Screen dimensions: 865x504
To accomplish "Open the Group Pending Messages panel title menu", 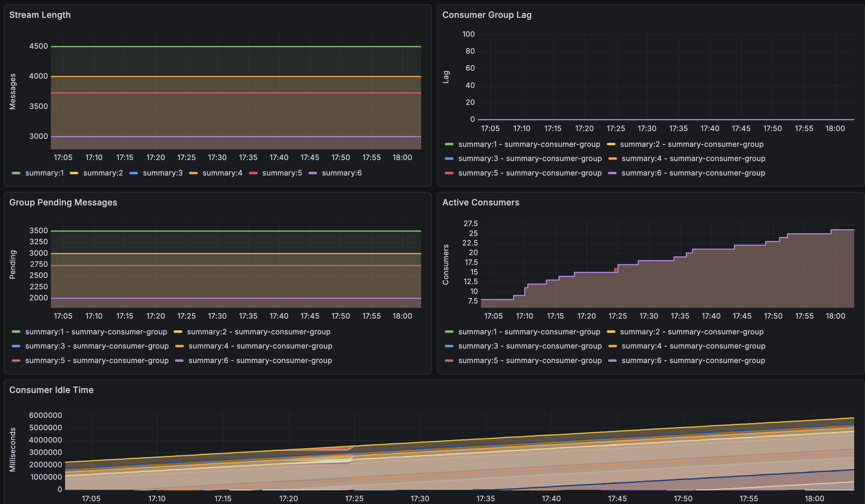I will pos(63,202).
